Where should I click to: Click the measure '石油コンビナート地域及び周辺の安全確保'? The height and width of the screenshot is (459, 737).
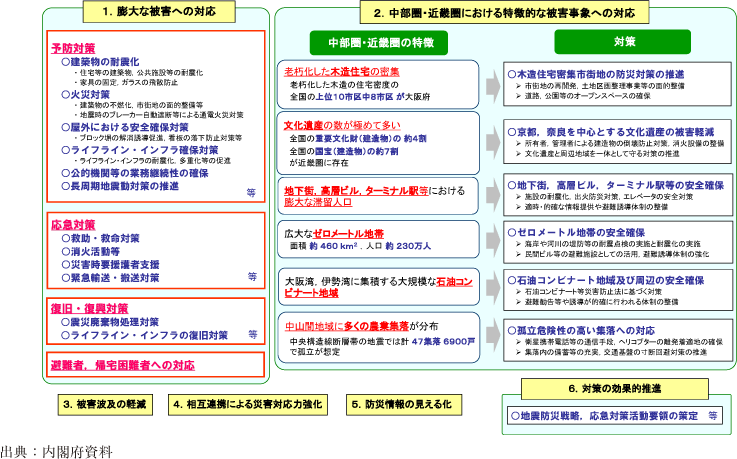606,280
